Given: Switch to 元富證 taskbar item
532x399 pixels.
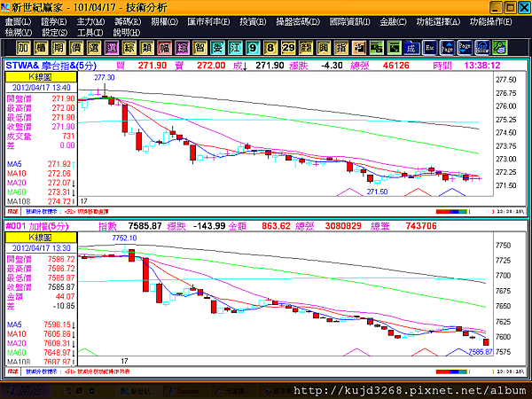Looking at the screenshot, I should tap(233, 392).
